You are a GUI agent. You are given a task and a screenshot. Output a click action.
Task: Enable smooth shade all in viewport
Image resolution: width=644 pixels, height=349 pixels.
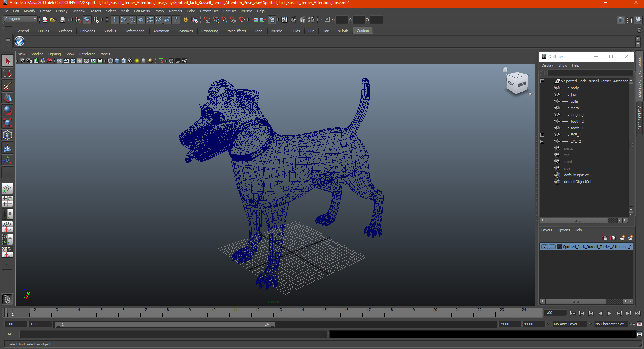pos(117,61)
